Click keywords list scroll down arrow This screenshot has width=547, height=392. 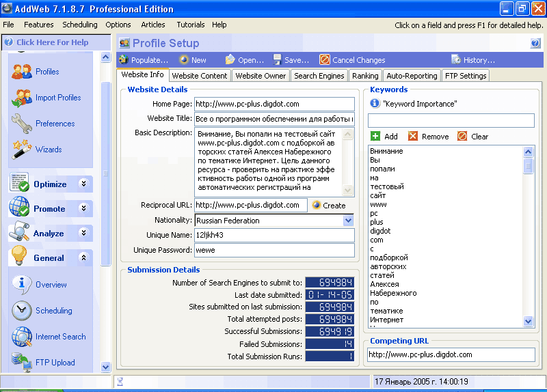coord(528,321)
